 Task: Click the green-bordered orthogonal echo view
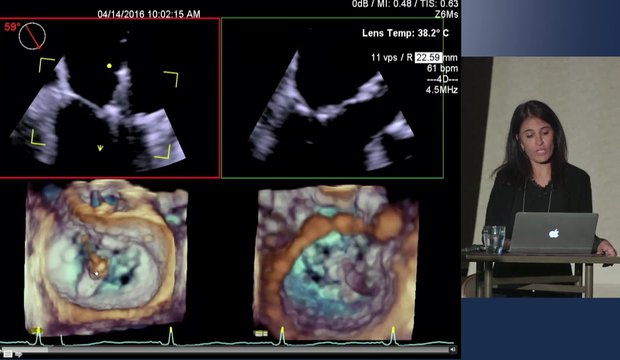coord(332,98)
